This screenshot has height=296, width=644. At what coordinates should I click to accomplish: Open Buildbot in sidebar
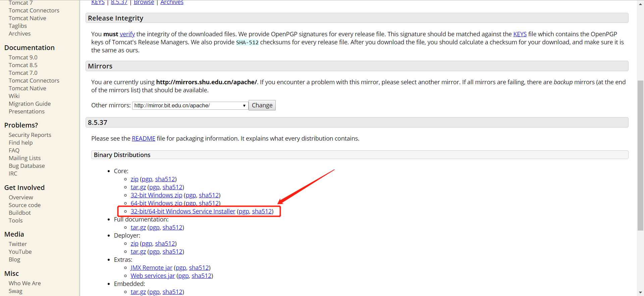(20, 213)
